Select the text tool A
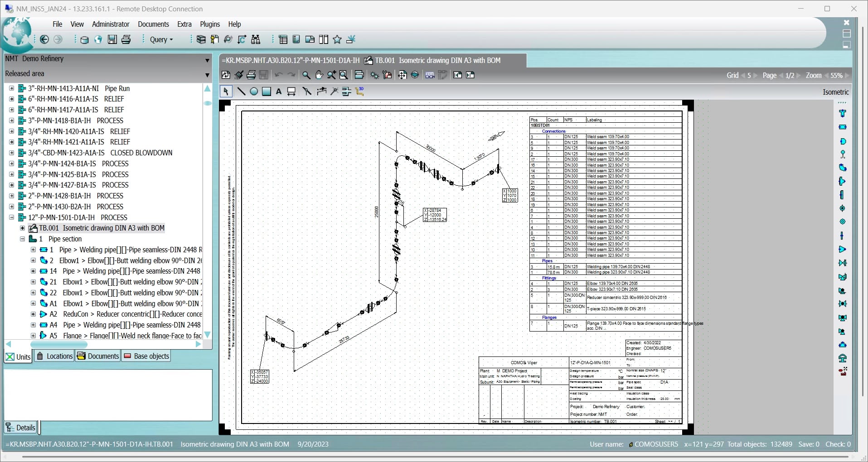The image size is (868, 462). [x=279, y=91]
